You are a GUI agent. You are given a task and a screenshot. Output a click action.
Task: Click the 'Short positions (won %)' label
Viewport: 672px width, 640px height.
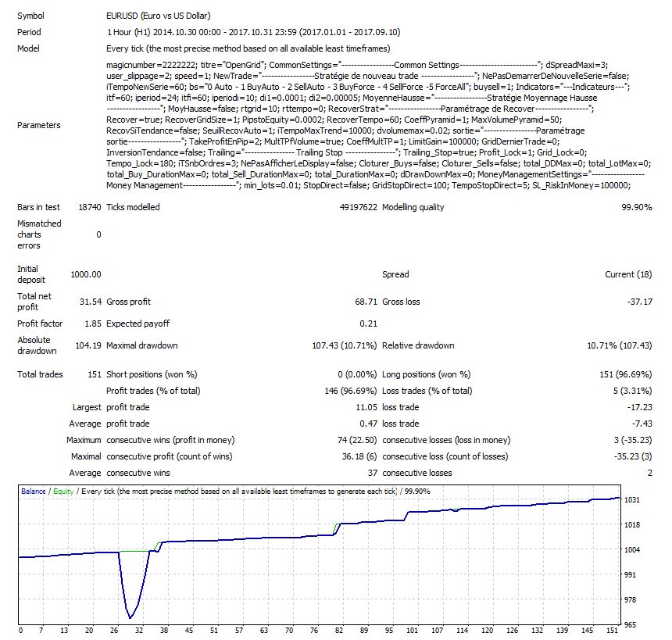pyautogui.click(x=152, y=374)
